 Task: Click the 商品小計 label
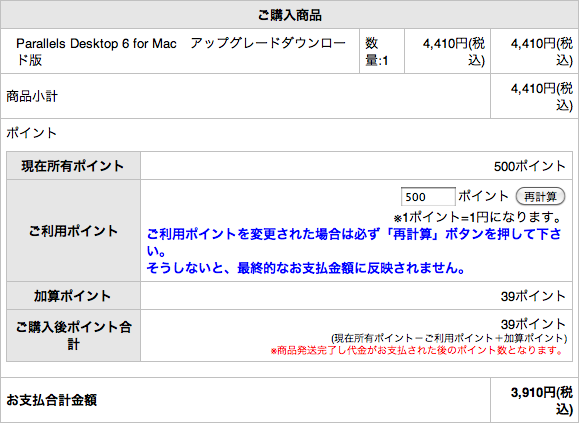(x=32, y=97)
